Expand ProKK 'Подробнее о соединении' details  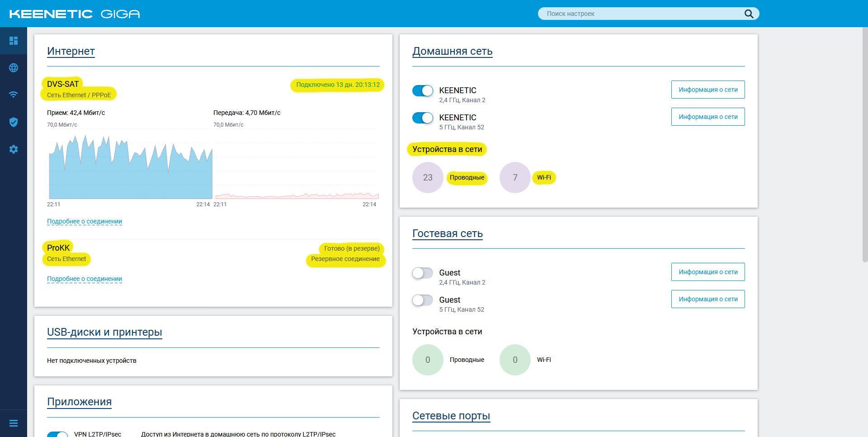coord(85,279)
